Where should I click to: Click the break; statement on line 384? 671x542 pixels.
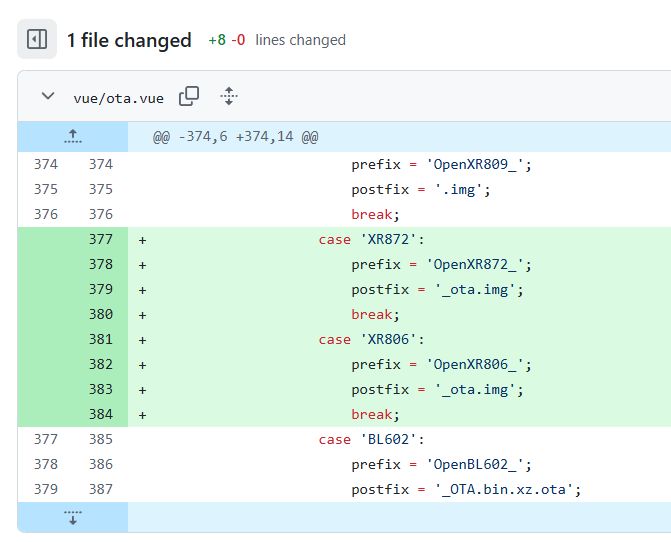click(x=375, y=415)
